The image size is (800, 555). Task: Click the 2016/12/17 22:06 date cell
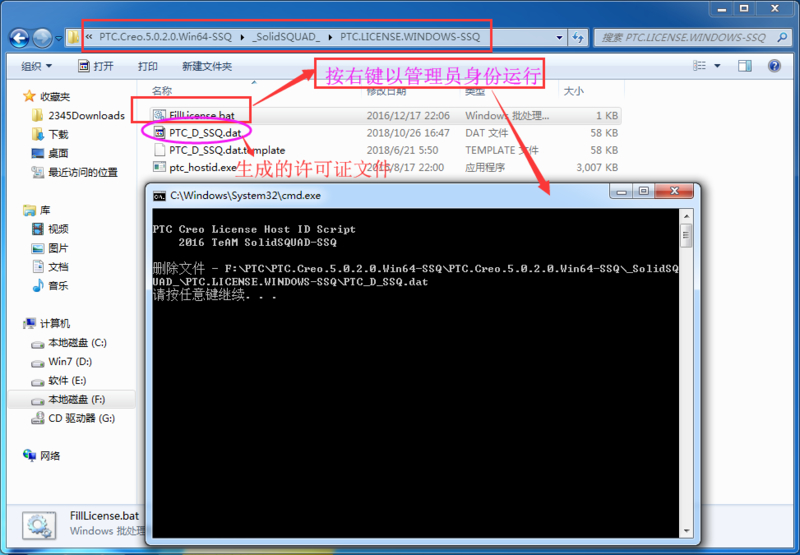408,116
